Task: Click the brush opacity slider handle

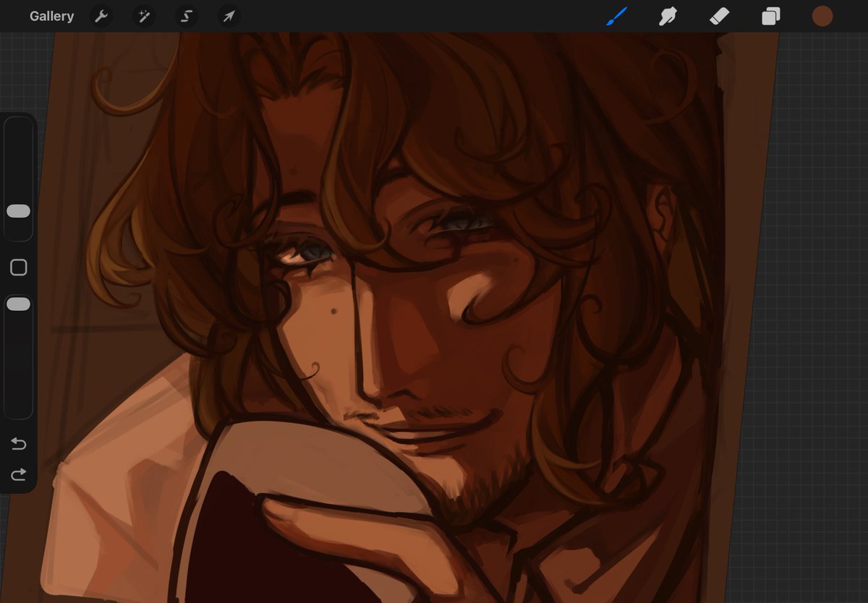Action: 18,304
